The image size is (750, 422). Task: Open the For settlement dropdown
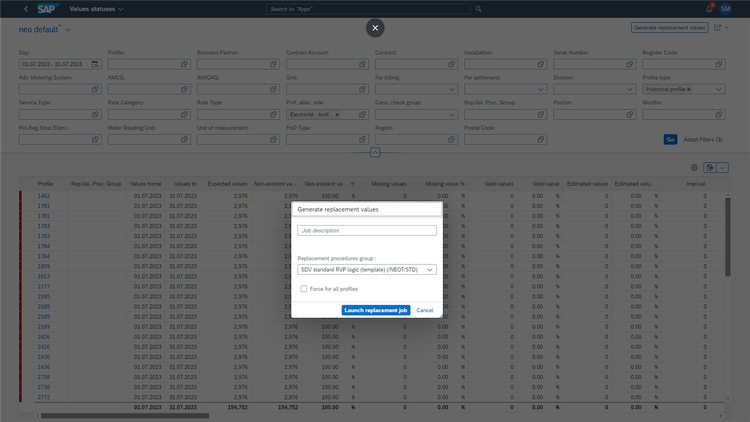click(540, 89)
